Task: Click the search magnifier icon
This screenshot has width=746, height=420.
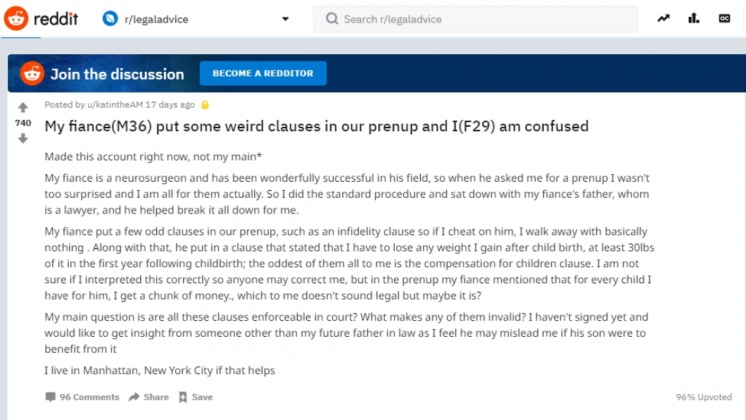Action: [332, 19]
